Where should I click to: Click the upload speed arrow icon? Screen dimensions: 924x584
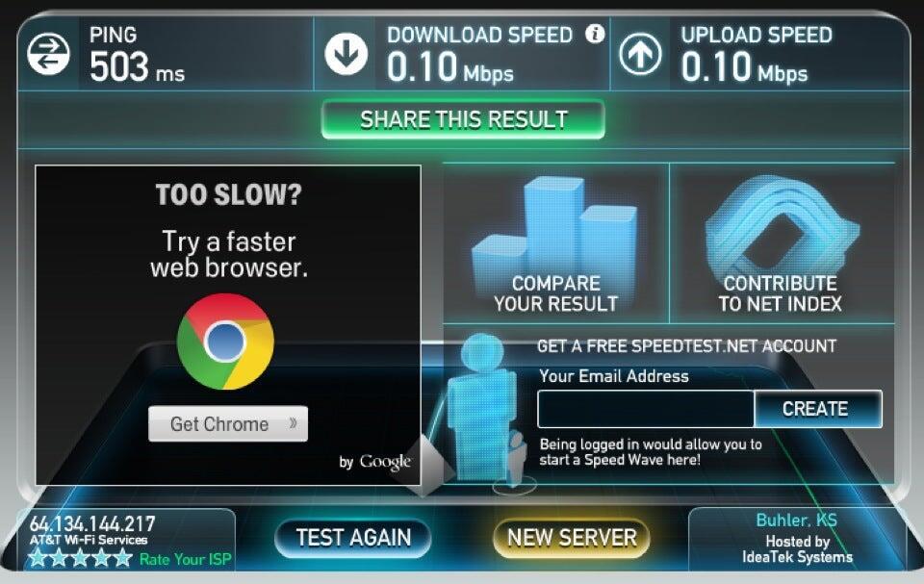pyautogui.click(x=640, y=54)
